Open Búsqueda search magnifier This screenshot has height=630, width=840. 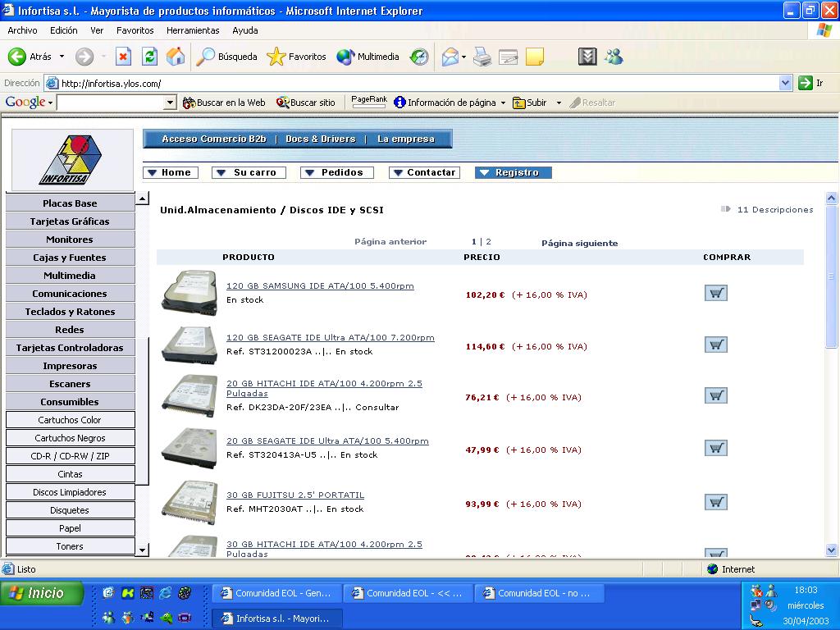(x=226, y=57)
